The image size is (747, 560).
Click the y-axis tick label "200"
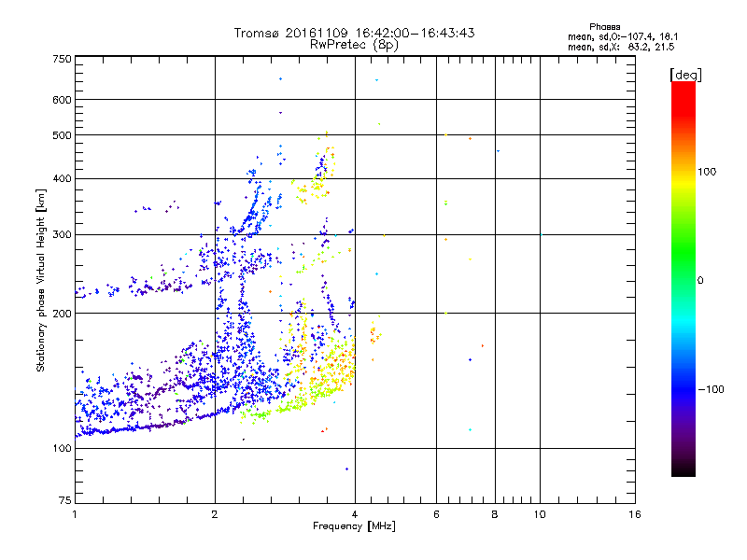click(62, 314)
